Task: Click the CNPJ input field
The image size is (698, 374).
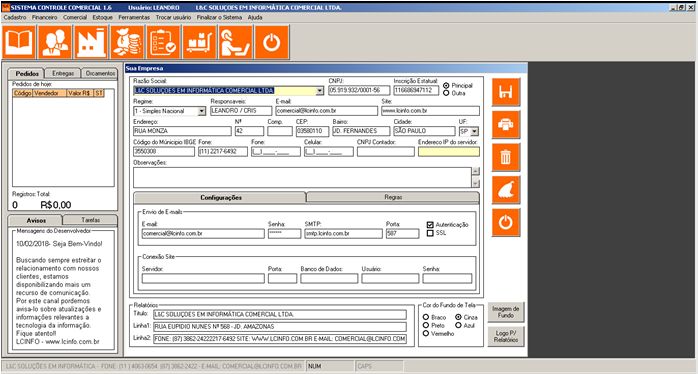Action: [359, 91]
